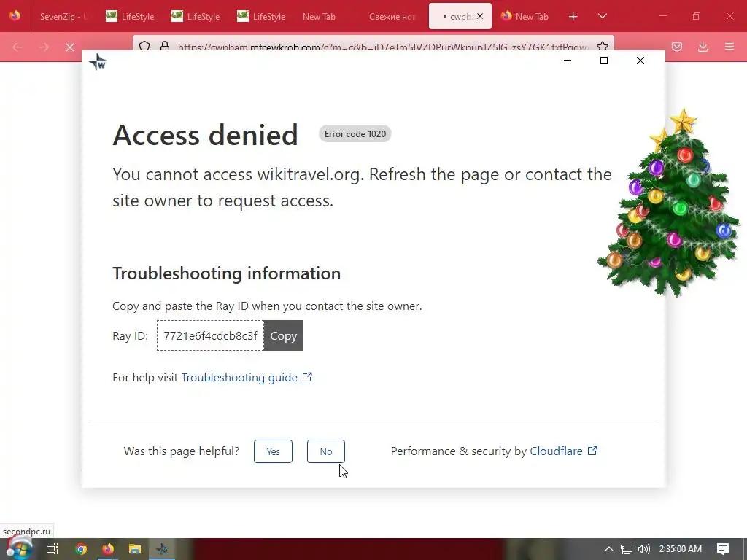Screen dimensions: 747x560
Task: Open the notification action center
Action: point(723,549)
